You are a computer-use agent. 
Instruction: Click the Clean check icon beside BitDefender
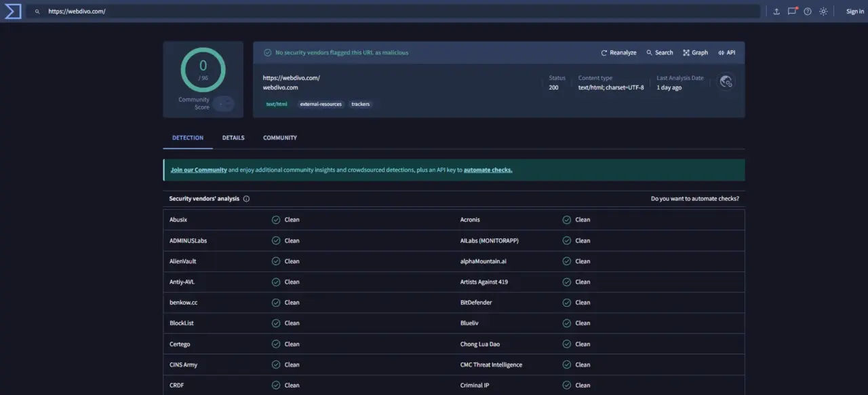coord(566,302)
